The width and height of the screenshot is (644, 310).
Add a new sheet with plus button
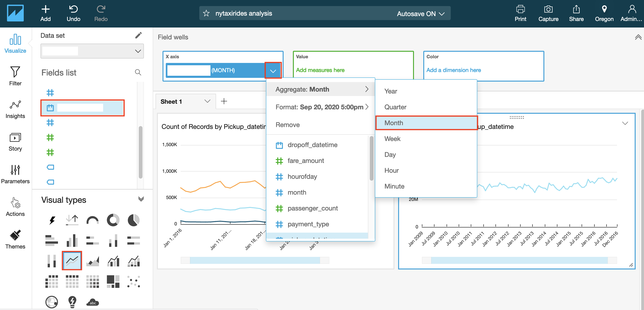coord(224,101)
